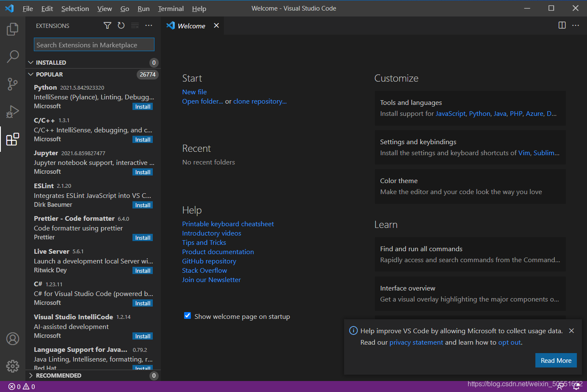Install the Python extension

point(143,107)
